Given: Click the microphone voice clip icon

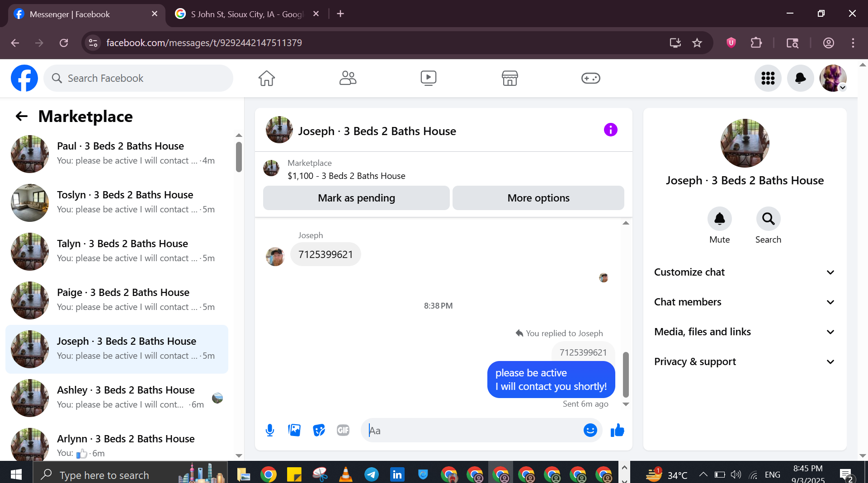Looking at the screenshot, I should (270, 430).
